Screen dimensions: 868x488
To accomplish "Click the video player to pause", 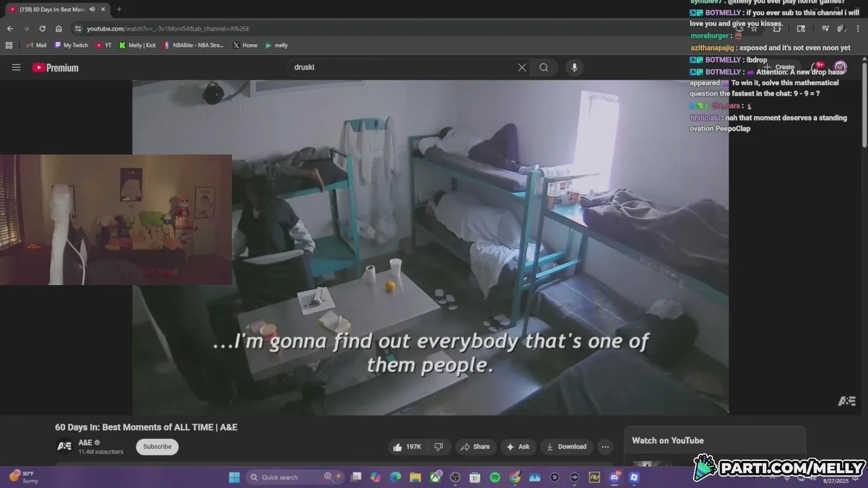I will coord(431,247).
